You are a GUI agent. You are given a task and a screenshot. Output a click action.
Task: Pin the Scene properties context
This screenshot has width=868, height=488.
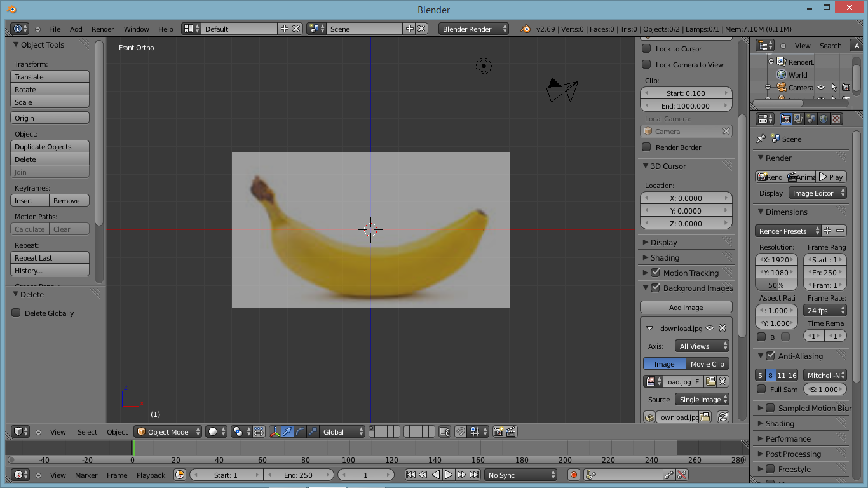pyautogui.click(x=761, y=139)
